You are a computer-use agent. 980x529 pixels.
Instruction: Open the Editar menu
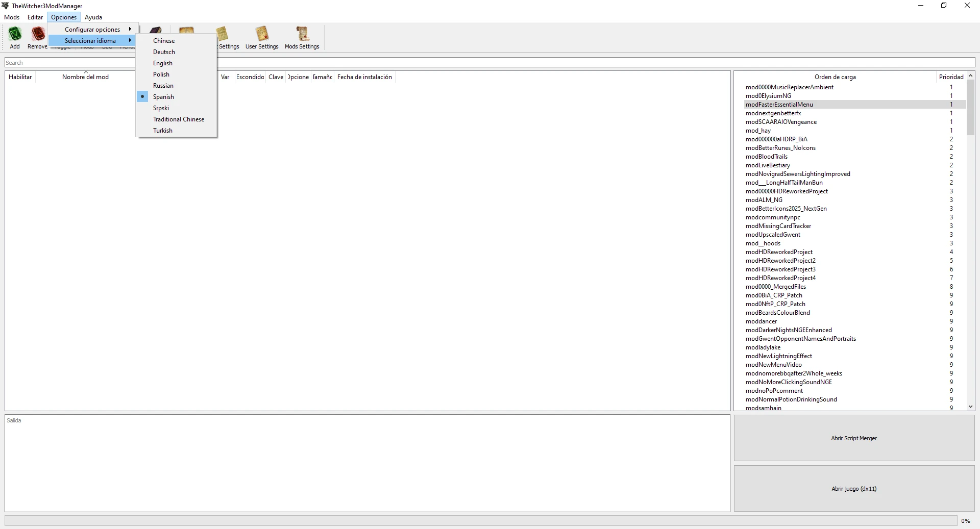[35, 17]
